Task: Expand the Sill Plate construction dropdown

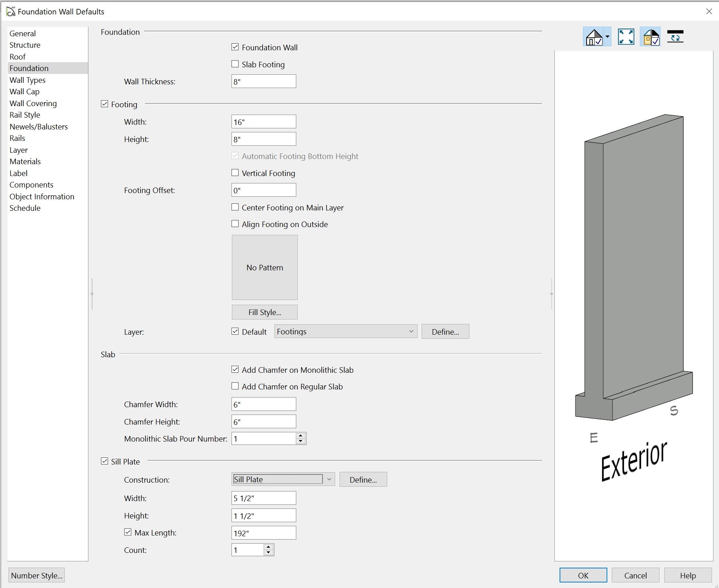Action: pyautogui.click(x=329, y=479)
